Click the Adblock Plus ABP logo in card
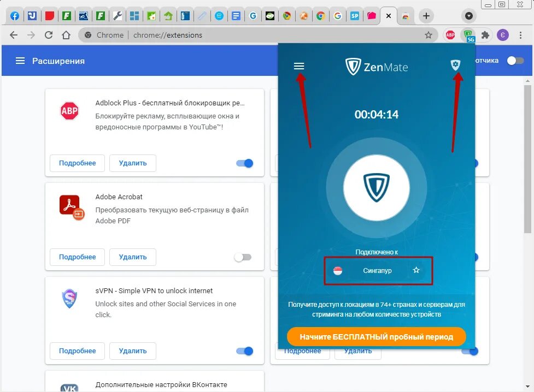 pyautogui.click(x=69, y=111)
